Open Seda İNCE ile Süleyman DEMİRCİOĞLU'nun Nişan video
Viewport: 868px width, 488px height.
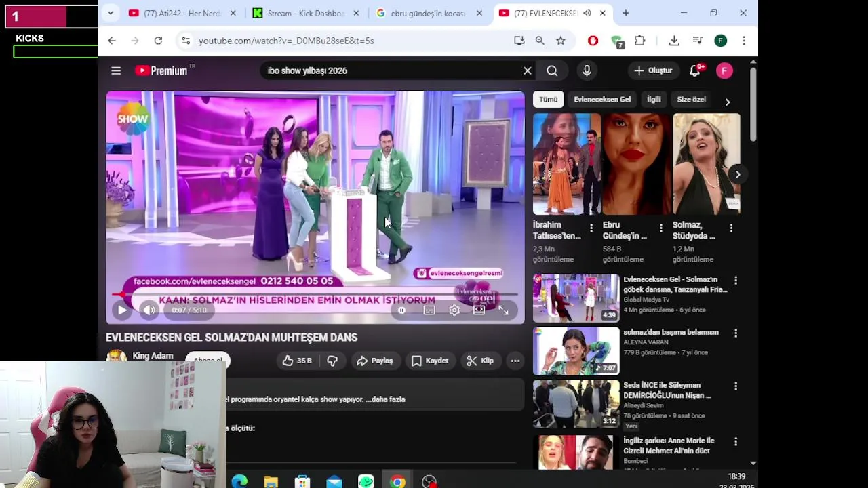coord(667,390)
